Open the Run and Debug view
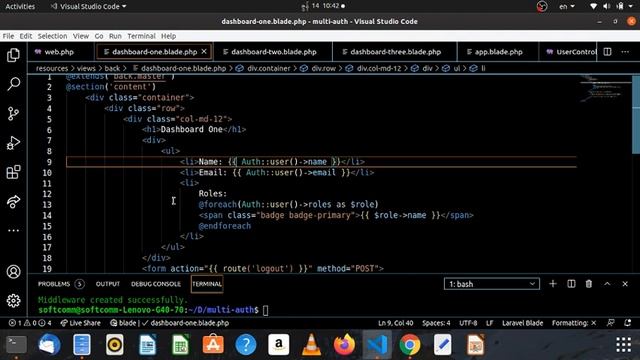The image size is (640, 360). coord(13,143)
